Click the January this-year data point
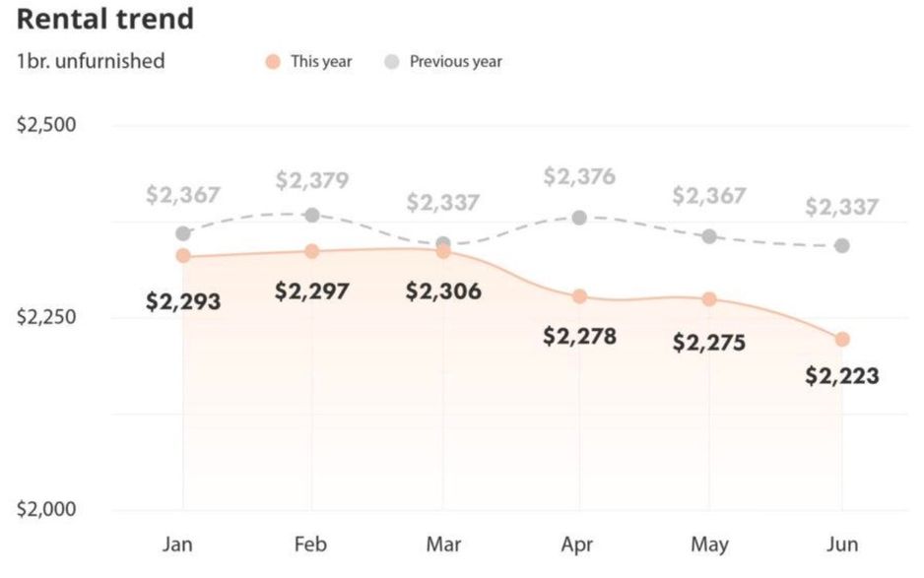924x578 pixels. (183, 256)
